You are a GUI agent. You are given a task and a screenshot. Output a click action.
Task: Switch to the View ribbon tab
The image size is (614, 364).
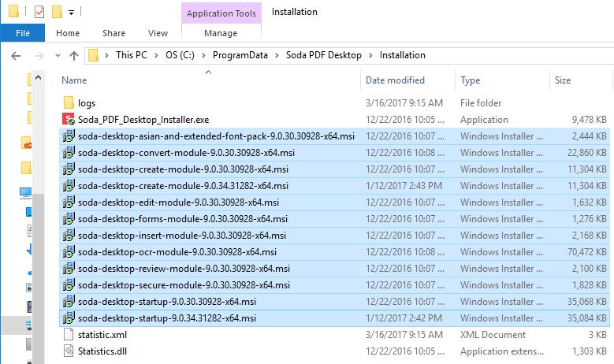pyautogui.click(x=158, y=33)
